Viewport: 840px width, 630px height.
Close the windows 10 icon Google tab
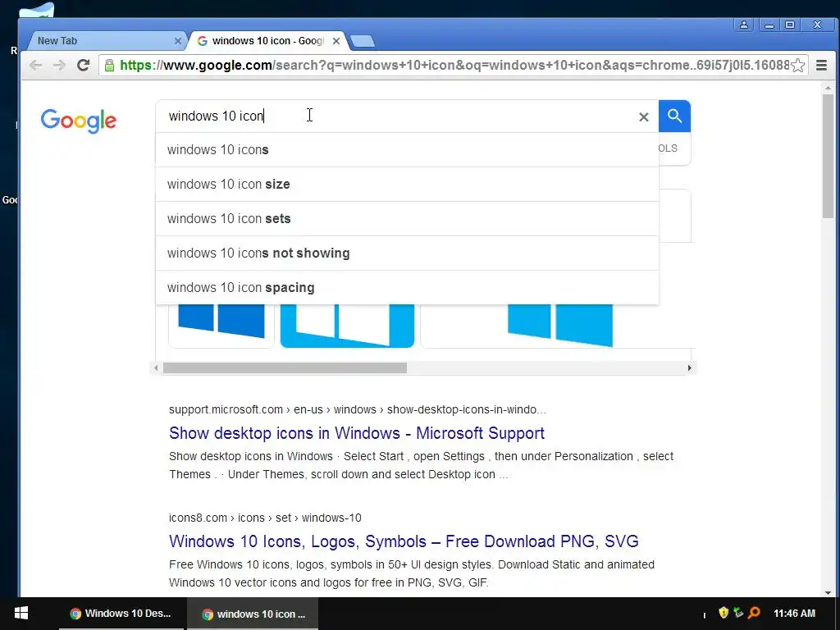(x=336, y=41)
